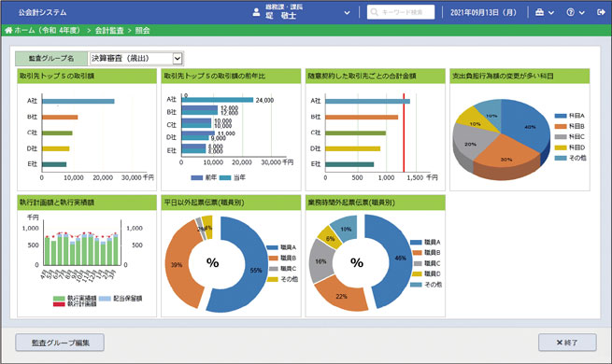Expand the chevron next to the help icon
The height and width of the screenshot is (364, 612).
[581, 12]
